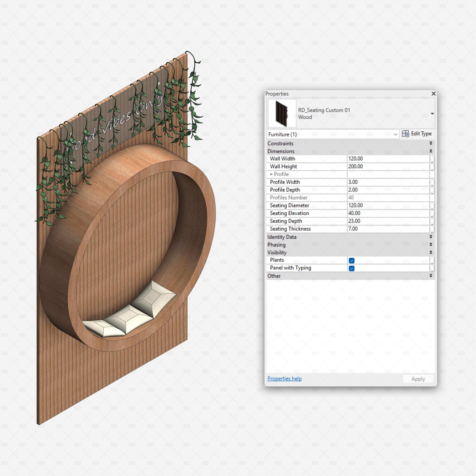Toggle the Panel with Typing checkbox
The width and height of the screenshot is (476, 476).
352,268
